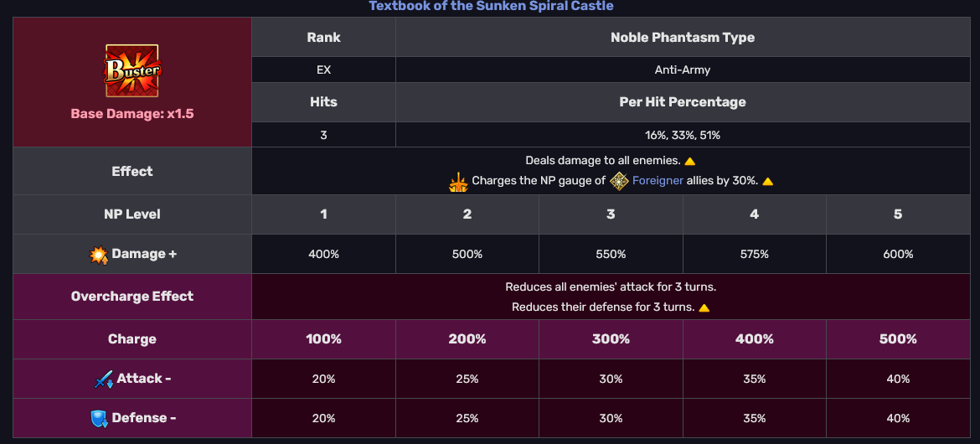Click the NP charge icon in Effect row
The image size is (980, 444).
458,181
